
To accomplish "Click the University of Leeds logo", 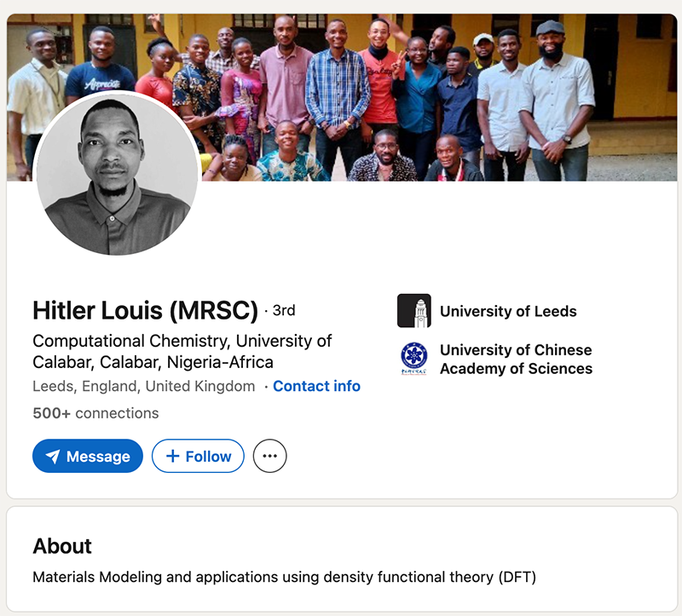I will pyautogui.click(x=414, y=311).
